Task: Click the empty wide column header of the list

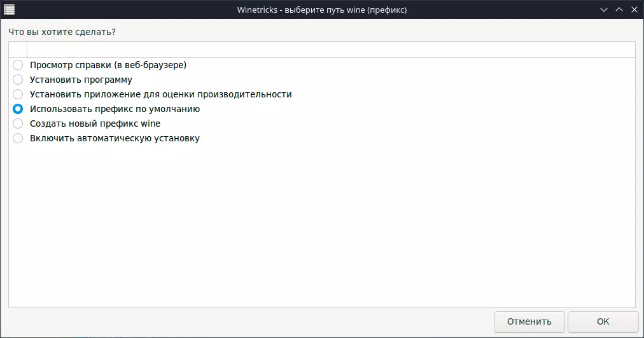Action: (x=331, y=50)
